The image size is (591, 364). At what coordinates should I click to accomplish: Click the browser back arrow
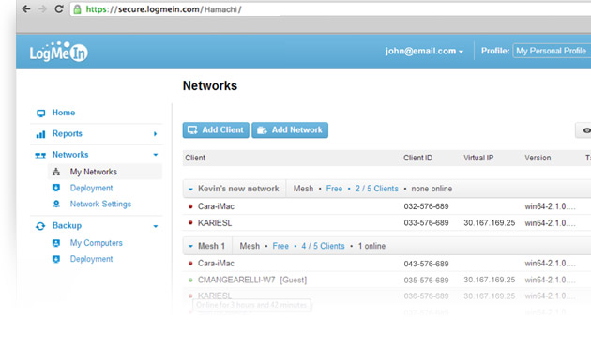tap(26, 9)
